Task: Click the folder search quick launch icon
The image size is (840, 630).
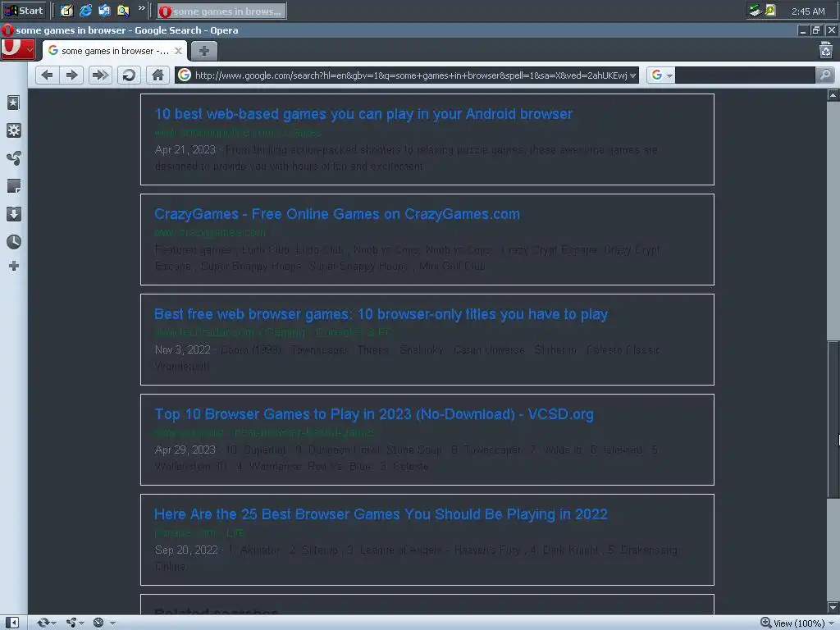Action: [x=123, y=10]
